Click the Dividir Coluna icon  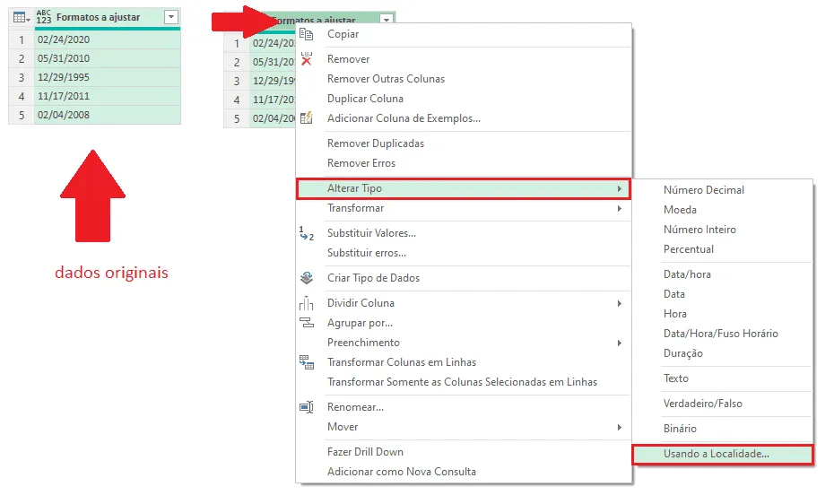pyautogui.click(x=307, y=303)
